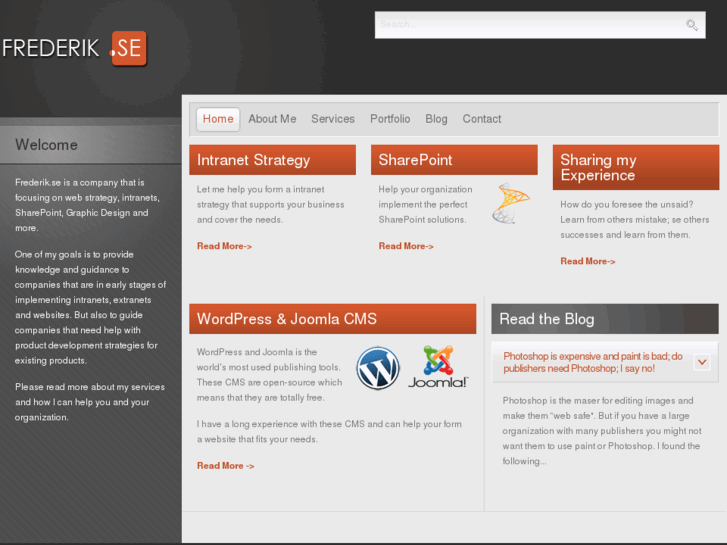This screenshot has height=545, width=727.
Task: Click Read More under Sharing my Experience
Action: pyautogui.click(x=588, y=262)
